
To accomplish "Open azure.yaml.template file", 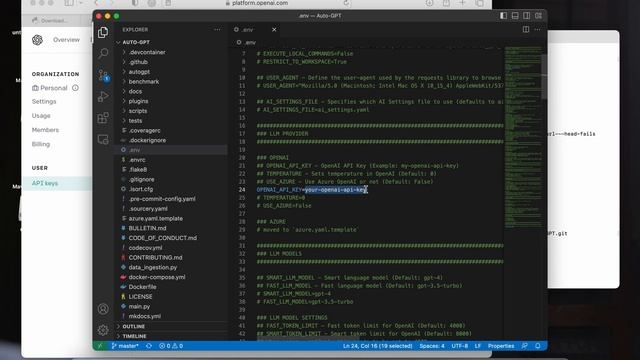I will pyautogui.click(x=156, y=219).
